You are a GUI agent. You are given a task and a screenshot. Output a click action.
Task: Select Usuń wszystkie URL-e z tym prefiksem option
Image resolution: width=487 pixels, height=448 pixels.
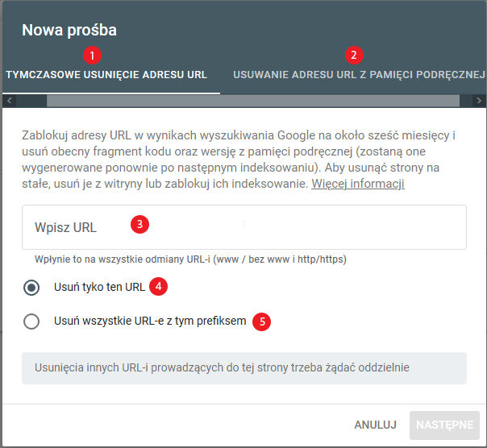pos(31,321)
